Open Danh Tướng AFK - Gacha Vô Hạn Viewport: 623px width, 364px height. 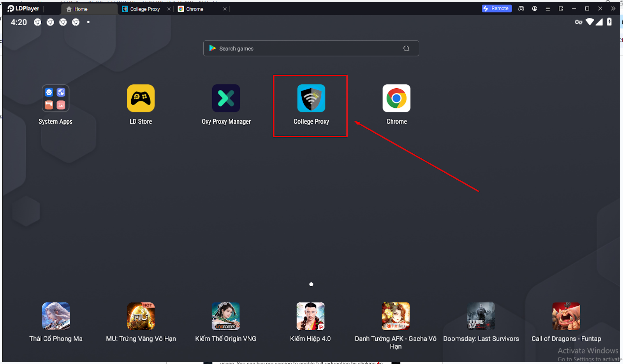click(396, 316)
